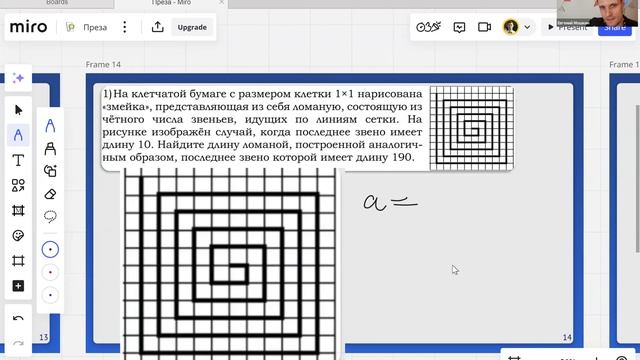Choose the pen in drawing submenu
640x360 pixels.
click(50, 125)
